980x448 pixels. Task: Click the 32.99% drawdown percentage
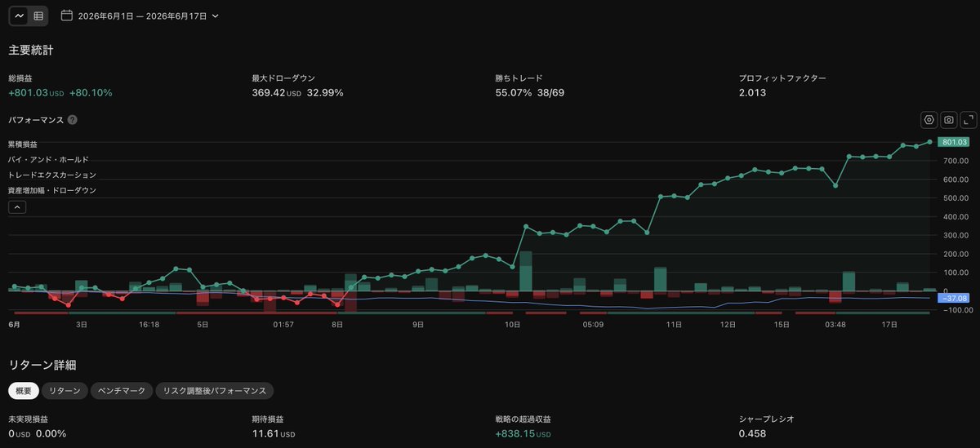(x=325, y=93)
